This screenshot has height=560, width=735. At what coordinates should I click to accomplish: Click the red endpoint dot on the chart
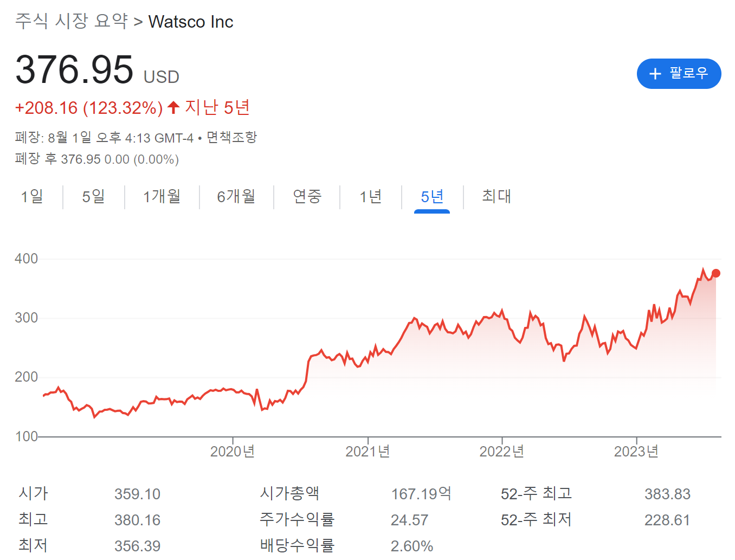click(x=715, y=273)
